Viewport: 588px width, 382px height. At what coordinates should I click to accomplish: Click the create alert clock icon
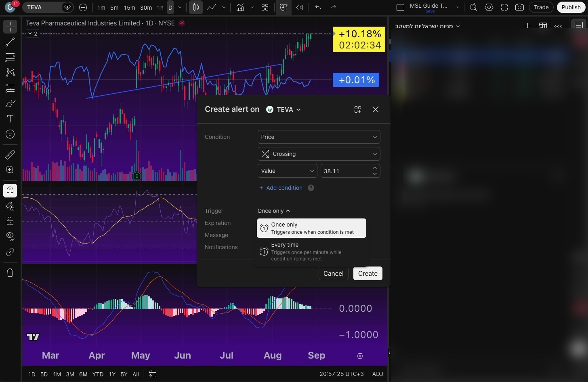click(284, 7)
